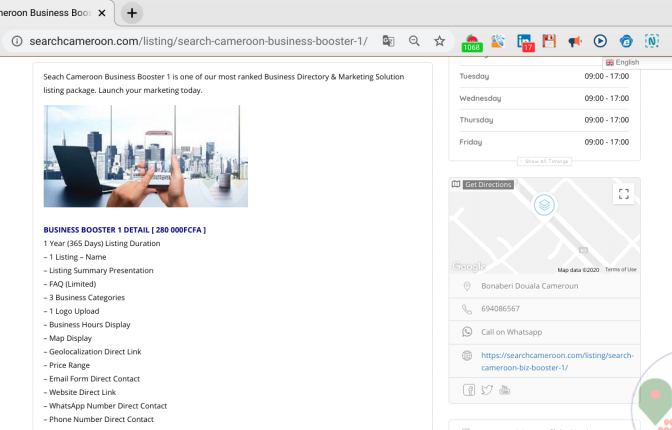Click 'Map Display' line
This screenshot has width=672, height=430.
[68, 338]
